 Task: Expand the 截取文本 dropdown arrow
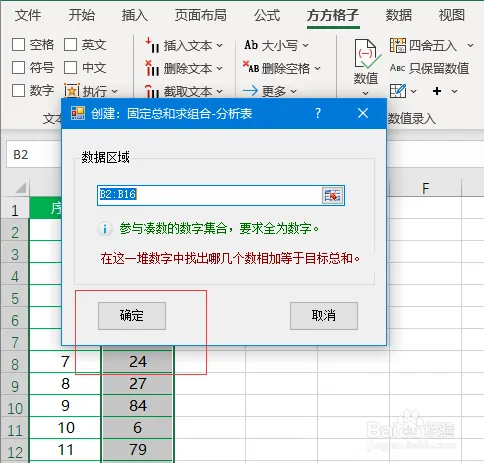click(x=219, y=91)
